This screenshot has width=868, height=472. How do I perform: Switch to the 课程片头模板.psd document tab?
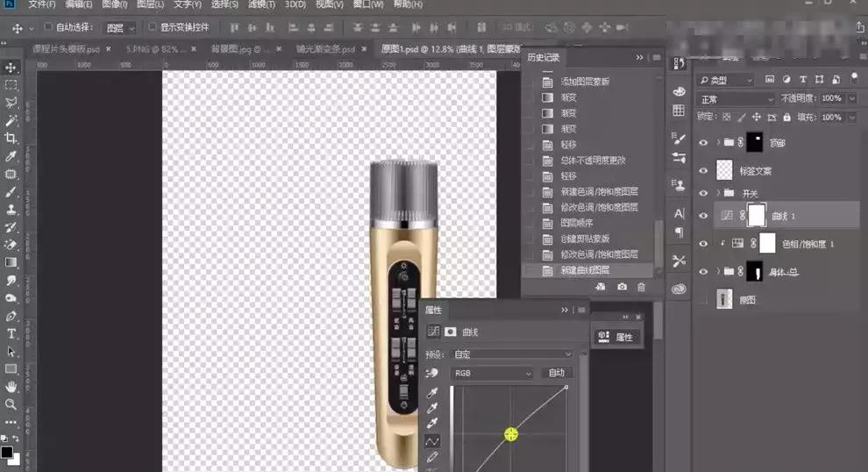pos(67,49)
